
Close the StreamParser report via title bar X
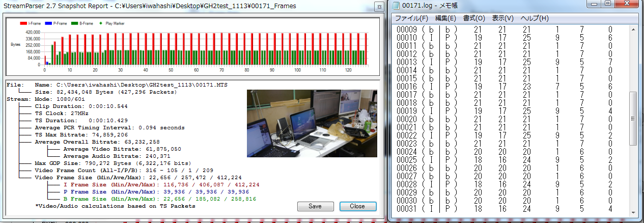click(x=379, y=7)
